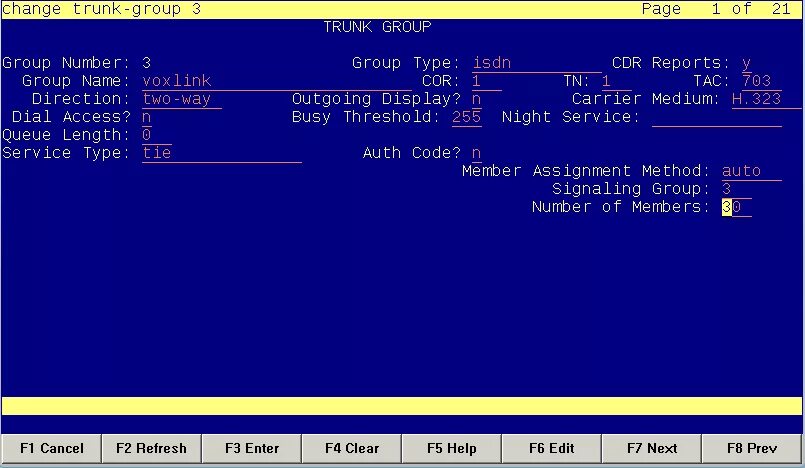This screenshot has height=468, width=805.
Task: Click the Page 1 of 21 indicator
Action: click(716, 9)
